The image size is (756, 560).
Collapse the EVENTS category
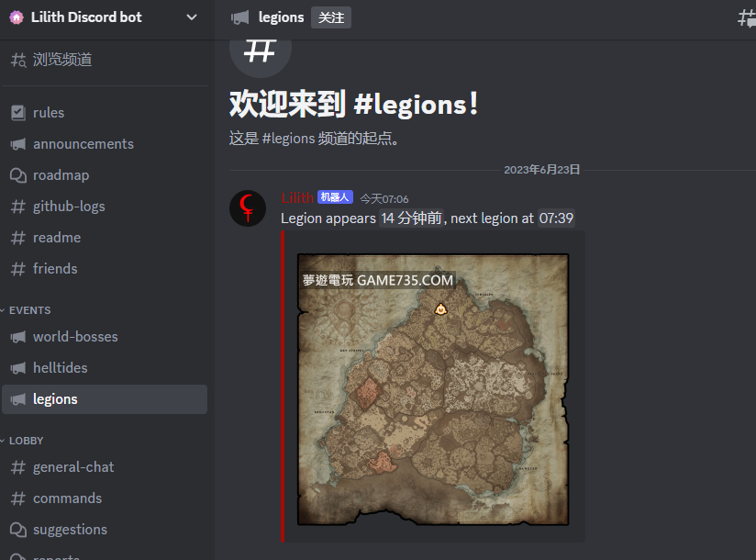[29, 310]
